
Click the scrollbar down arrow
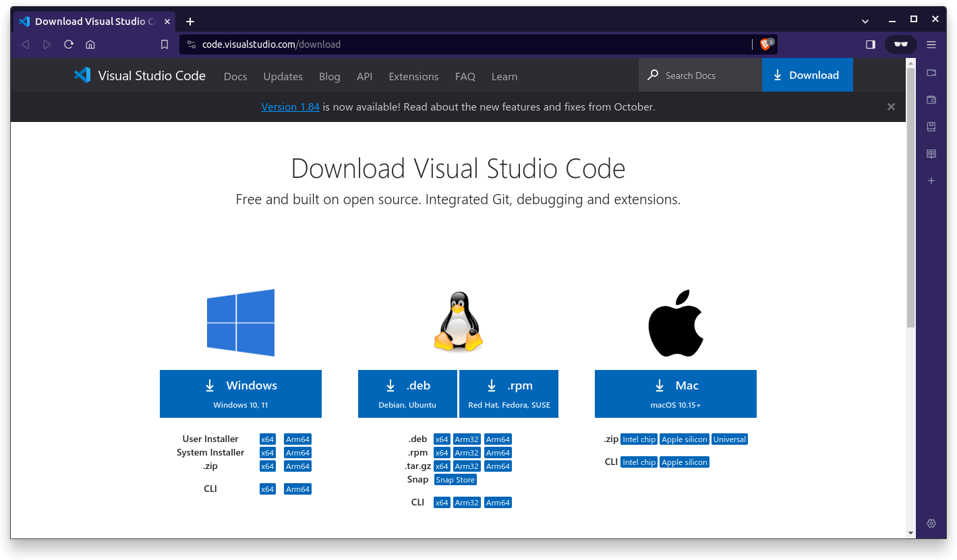point(910,533)
